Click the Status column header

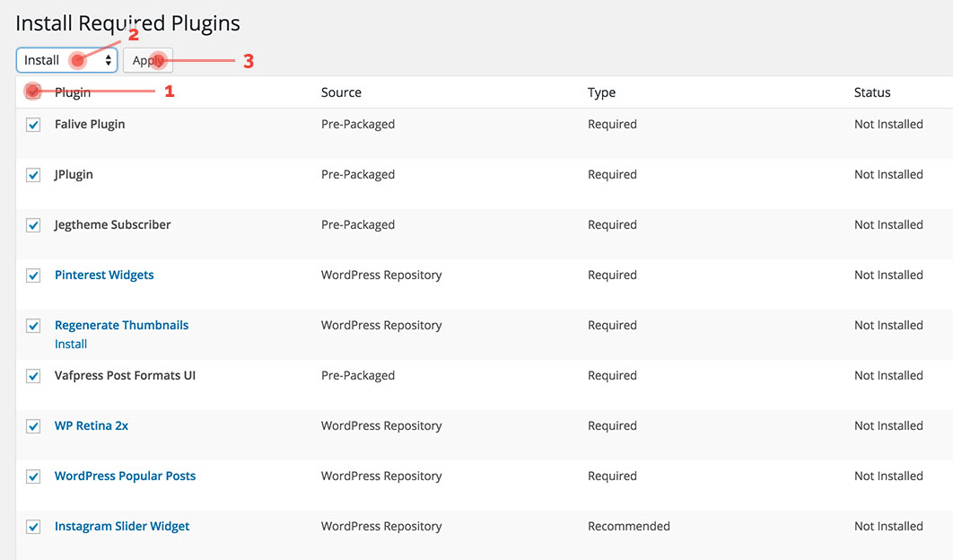872,92
